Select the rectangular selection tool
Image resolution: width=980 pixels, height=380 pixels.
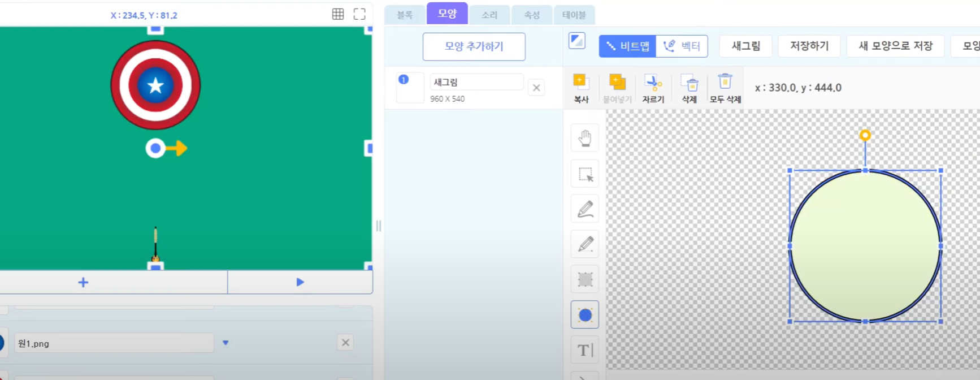pos(585,174)
